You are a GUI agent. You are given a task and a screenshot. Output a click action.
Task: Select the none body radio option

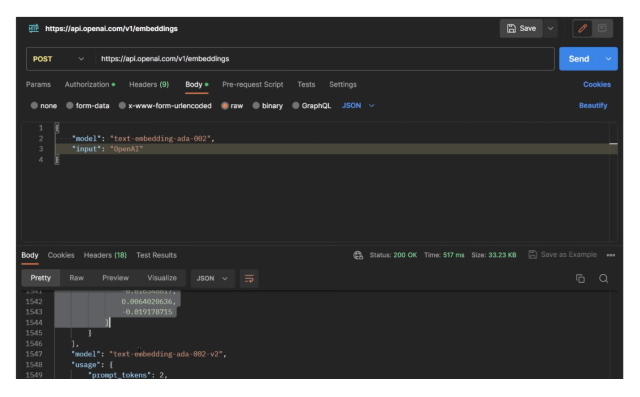click(x=44, y=106)
